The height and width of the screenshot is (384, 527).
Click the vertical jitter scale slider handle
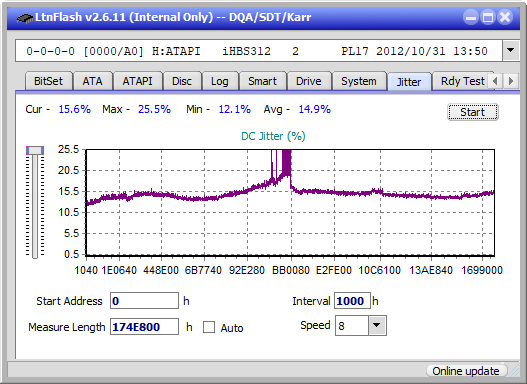tap(35, 150)
